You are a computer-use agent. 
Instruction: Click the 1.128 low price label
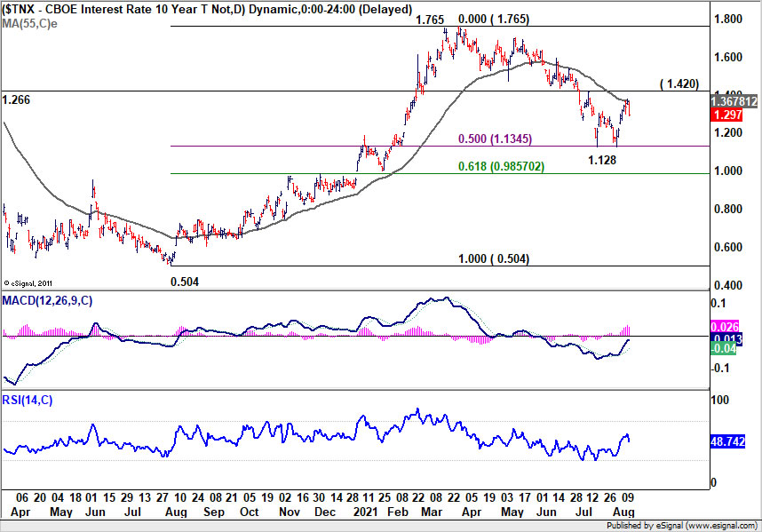[602, 161]
